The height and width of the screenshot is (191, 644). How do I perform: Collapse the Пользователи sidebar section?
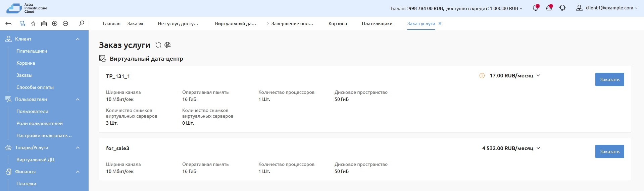78,99
